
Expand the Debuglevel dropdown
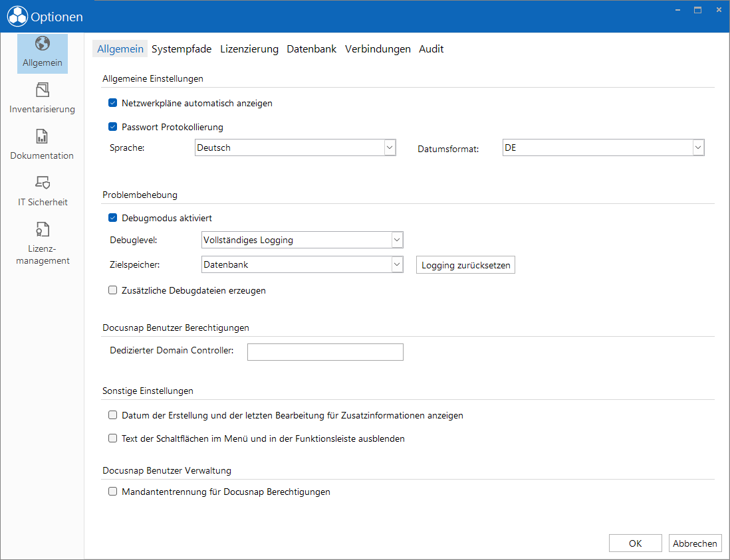tap(302, 240)
